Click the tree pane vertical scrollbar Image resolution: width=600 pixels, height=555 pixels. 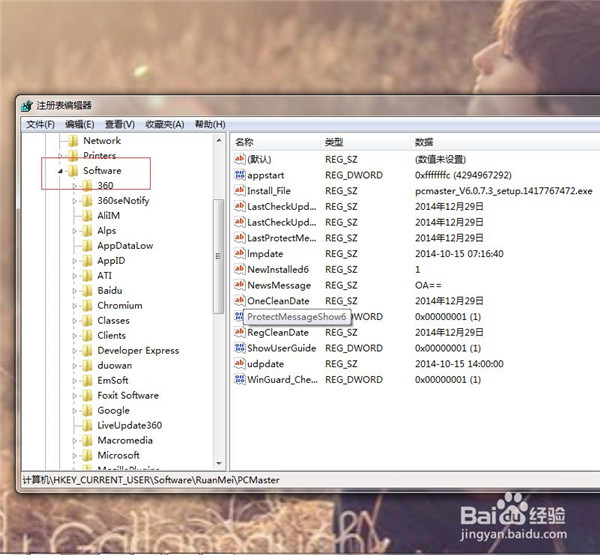click(x=219, y=260)
